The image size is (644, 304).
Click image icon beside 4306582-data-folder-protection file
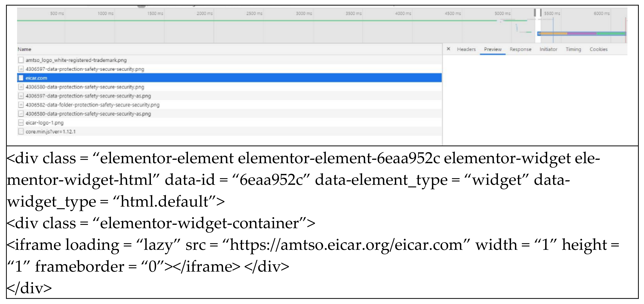(21, 105)
